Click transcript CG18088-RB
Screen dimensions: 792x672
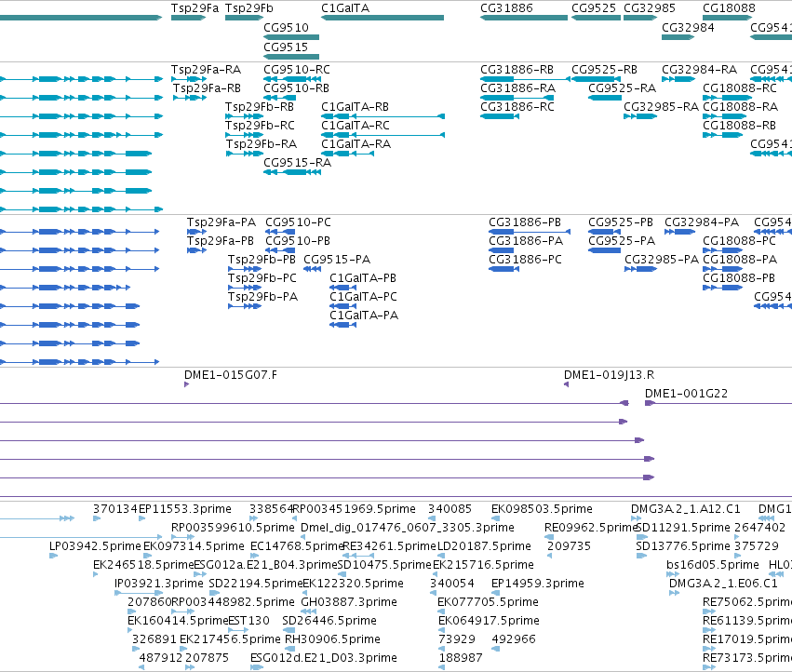(x=739, y=126)
